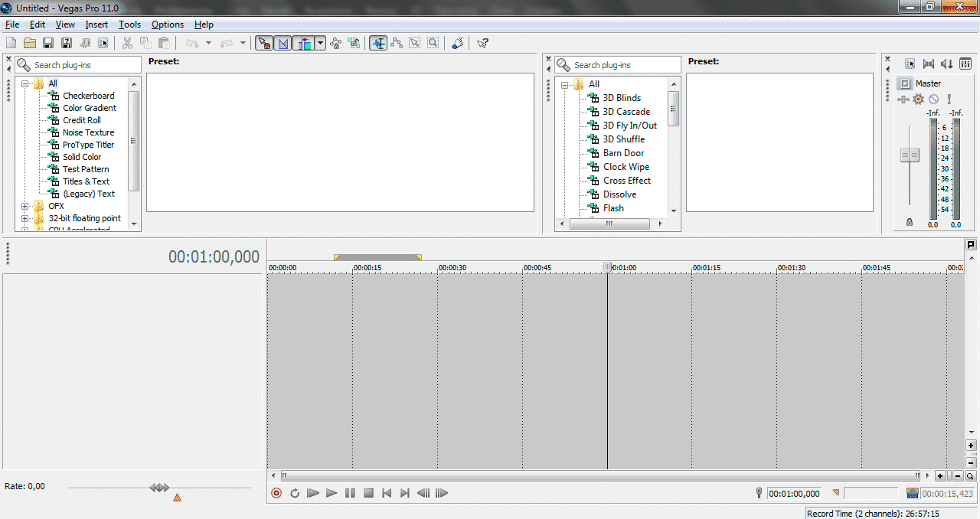Toggle Enable Snapping in the toolbar

pyautogui.click(x=263, y=44)
